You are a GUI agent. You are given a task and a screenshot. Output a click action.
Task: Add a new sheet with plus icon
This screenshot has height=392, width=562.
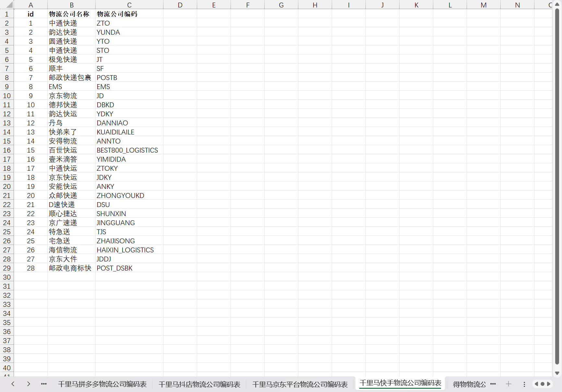[508, 384]
